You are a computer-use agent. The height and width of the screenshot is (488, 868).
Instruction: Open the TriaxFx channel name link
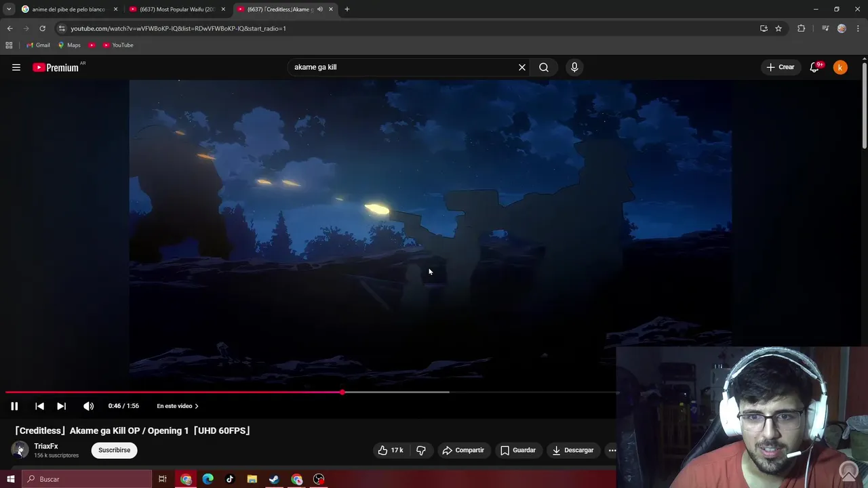[x=46, y=446]
